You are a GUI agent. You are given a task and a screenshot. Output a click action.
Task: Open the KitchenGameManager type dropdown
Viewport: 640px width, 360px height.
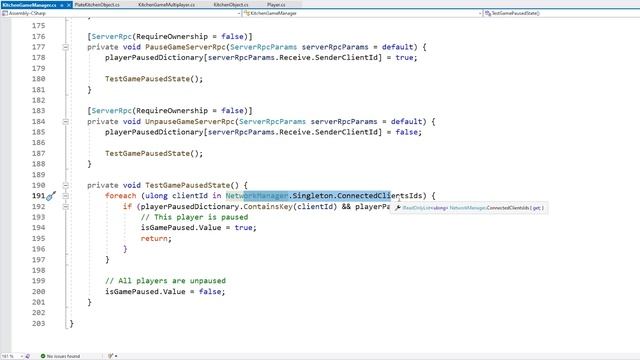coord(363,13)
